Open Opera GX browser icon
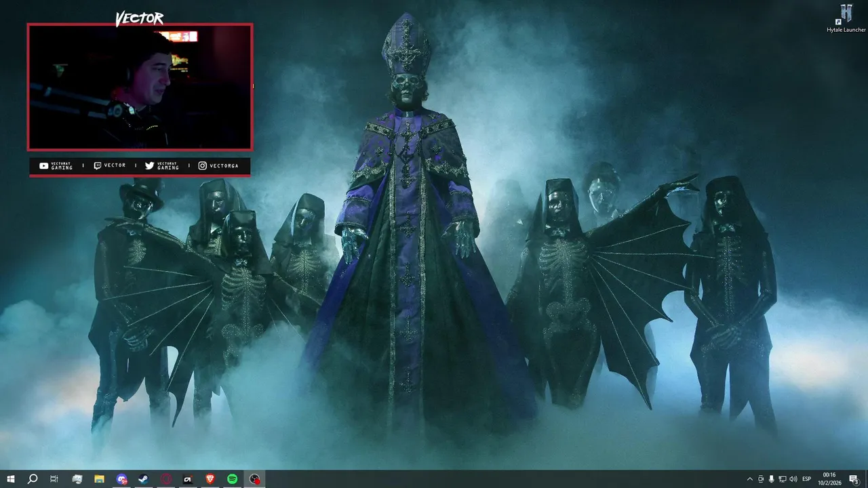This screenshot has height=488, width=868. pyautogui.click(x=166, y=479)
